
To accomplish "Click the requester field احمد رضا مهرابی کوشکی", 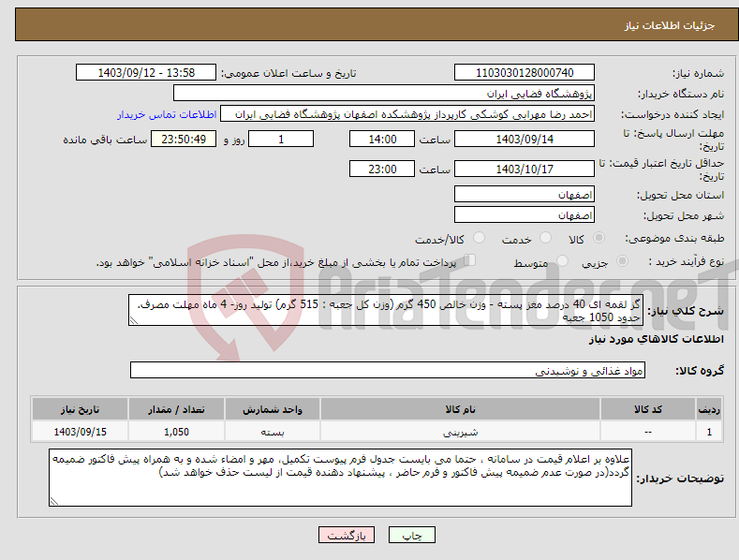I will (407, 114).
